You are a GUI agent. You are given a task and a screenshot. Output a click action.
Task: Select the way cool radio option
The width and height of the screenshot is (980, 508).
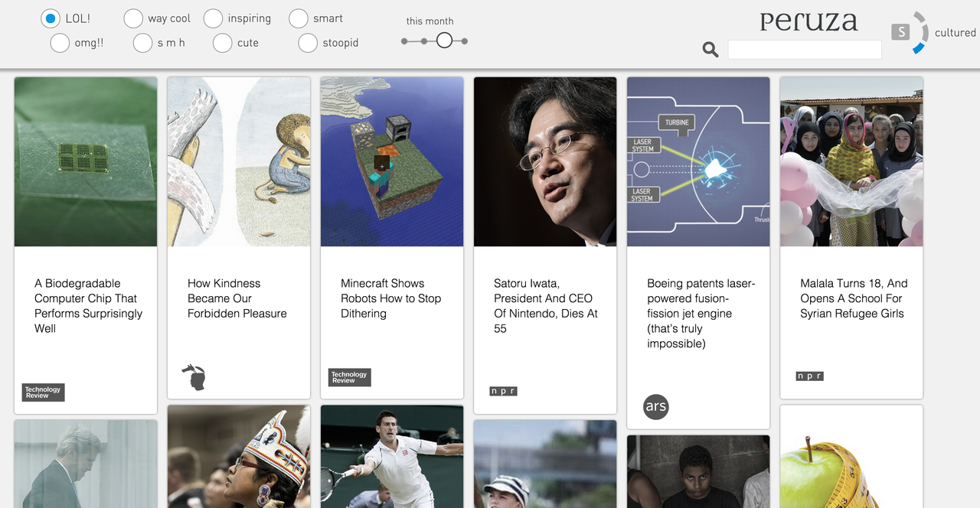[133, 18]
